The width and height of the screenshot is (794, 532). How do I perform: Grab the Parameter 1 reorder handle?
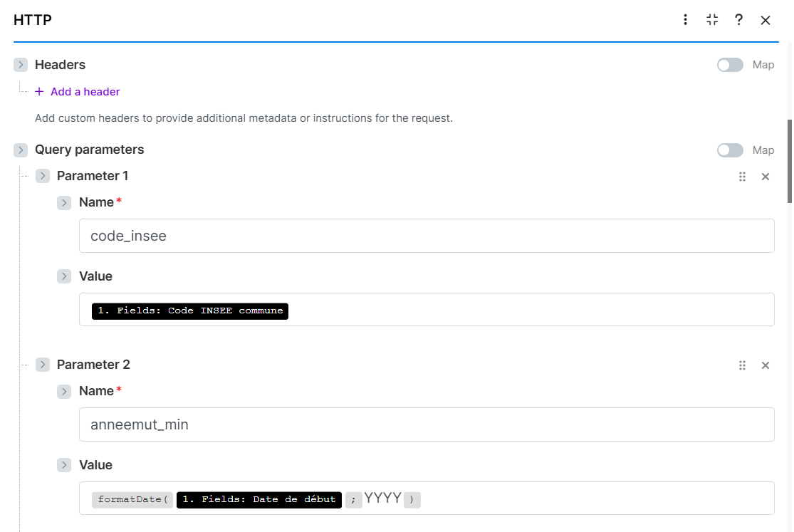(x=742, y=177)
